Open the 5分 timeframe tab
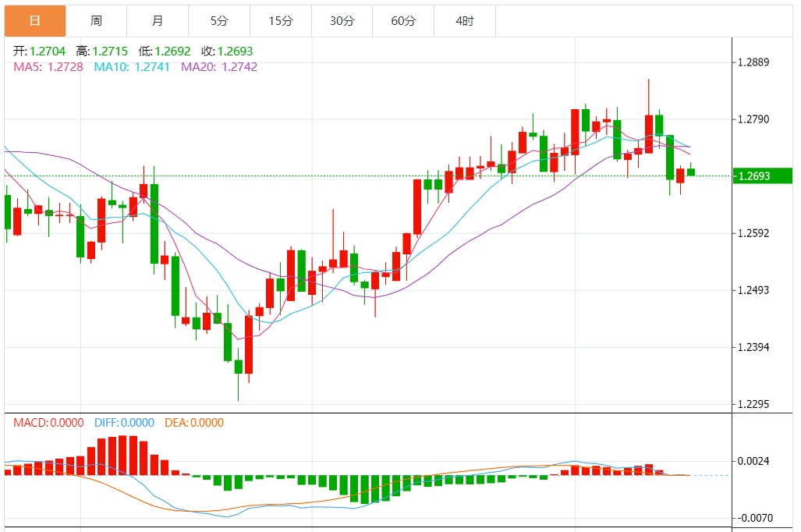The height and width of the screenshot is (532, 801). (x=219, y=21)
